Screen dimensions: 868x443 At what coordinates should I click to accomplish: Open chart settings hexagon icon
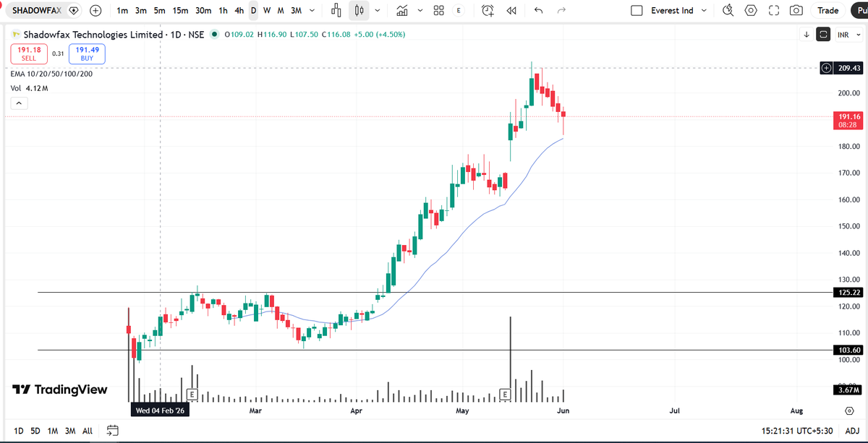(x=751, y=10)
